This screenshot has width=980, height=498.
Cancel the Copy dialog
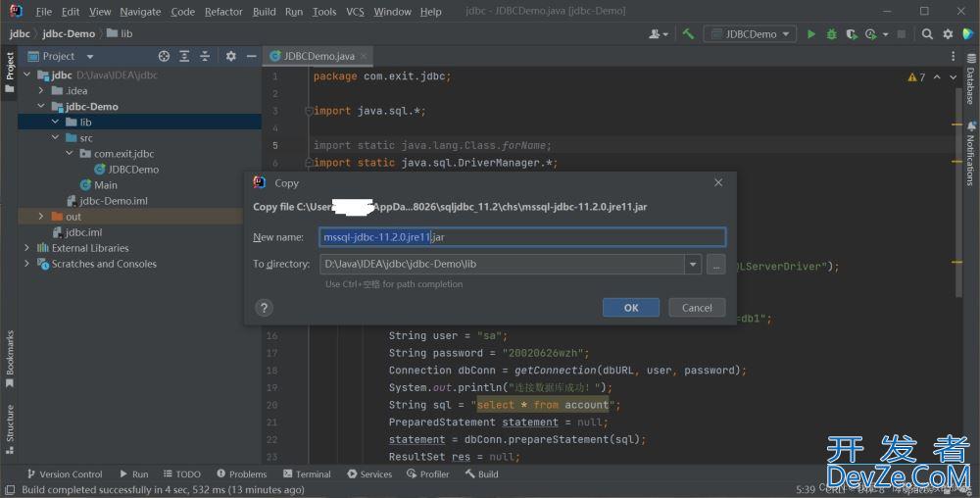click(x=697, y=308)
